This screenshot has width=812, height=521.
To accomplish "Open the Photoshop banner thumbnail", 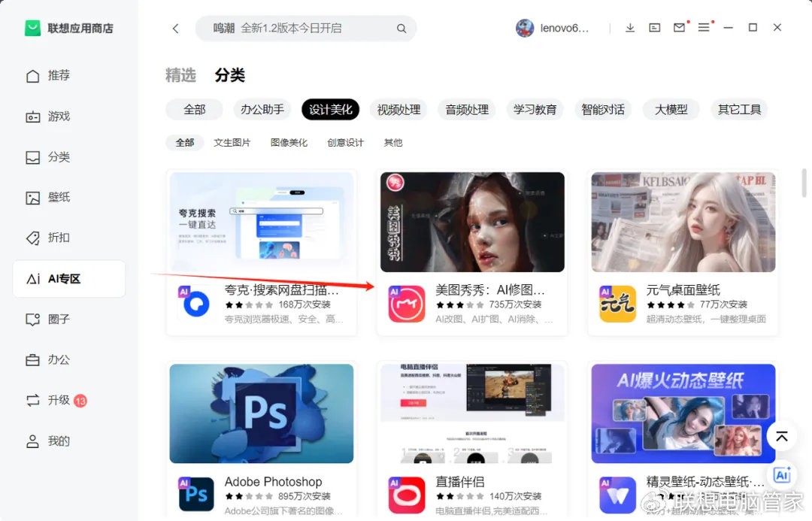I will click(262, 413).
